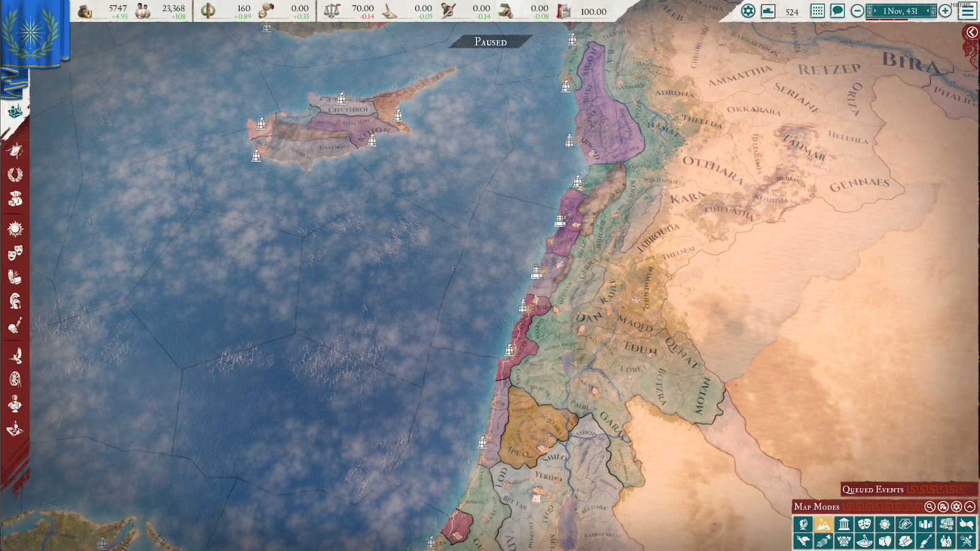Collapse the Map Modes panel chevron

(x=970, y=506)
